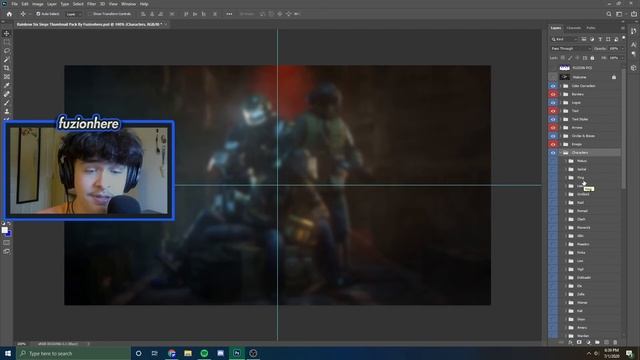Image resolution: width=640 pixels, height=360 pixels.
Task: Select the Healing Brush tool
Action: 7,94
